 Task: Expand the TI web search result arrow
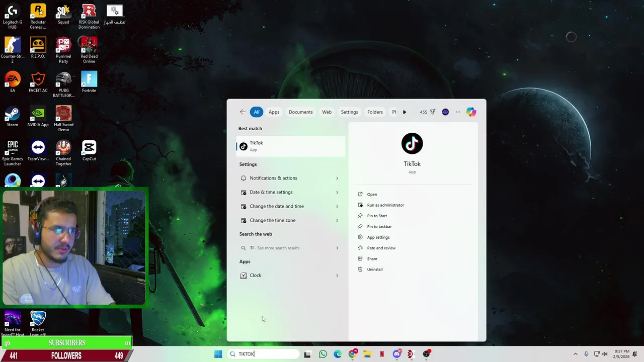click(x=337, y=248)
